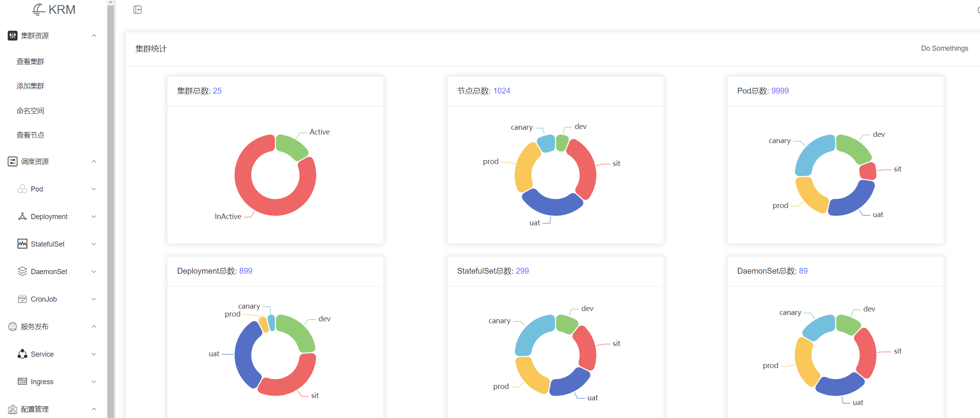This screenshot has width=980, height=418.
Task: Click the KRM logo icon
Action: (38, 9)
